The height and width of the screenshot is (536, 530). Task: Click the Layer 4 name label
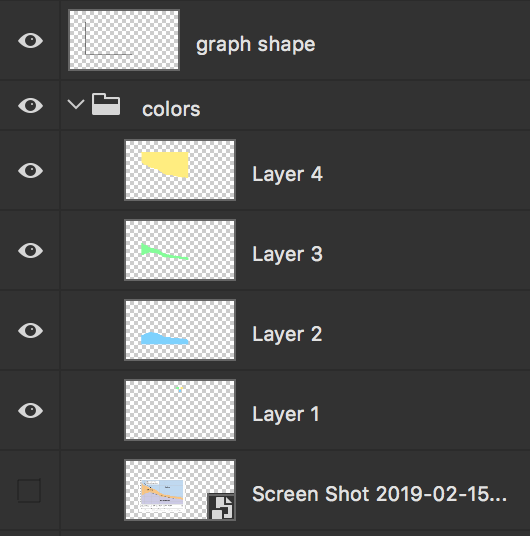coord(288,174)
